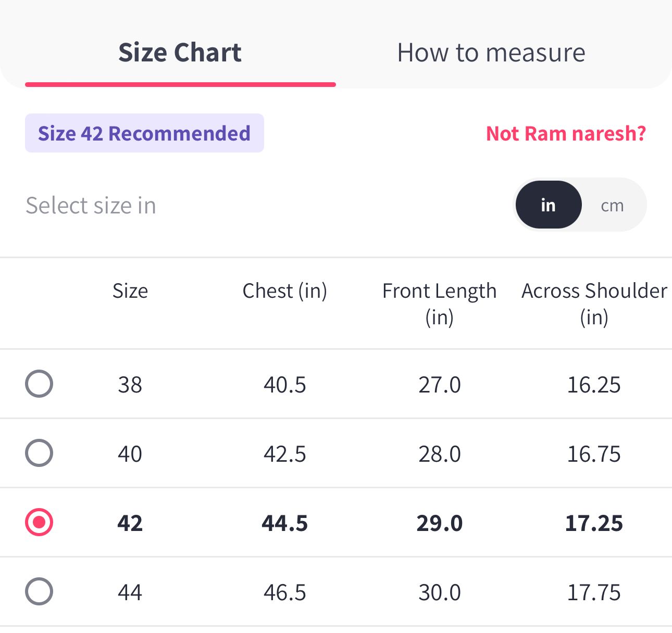This screenshot has height=633, width=672.
Task: Click the Select size in label
Action: (x=91, y=206)
